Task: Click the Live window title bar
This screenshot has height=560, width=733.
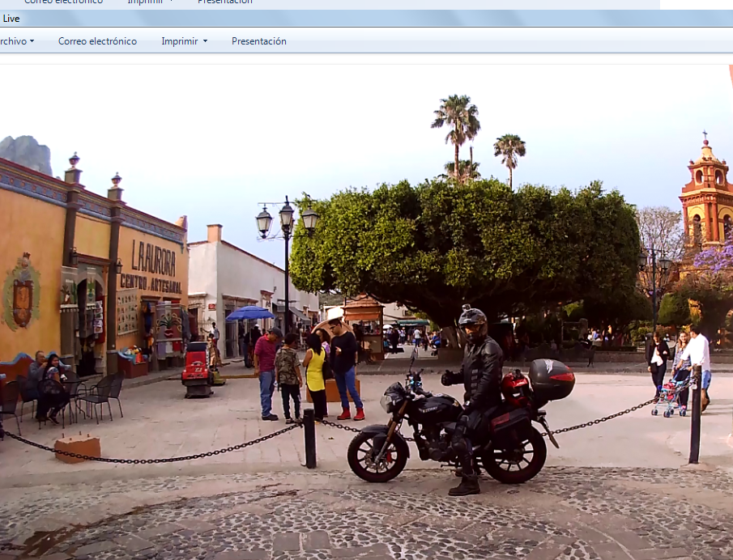Action: 324,18
